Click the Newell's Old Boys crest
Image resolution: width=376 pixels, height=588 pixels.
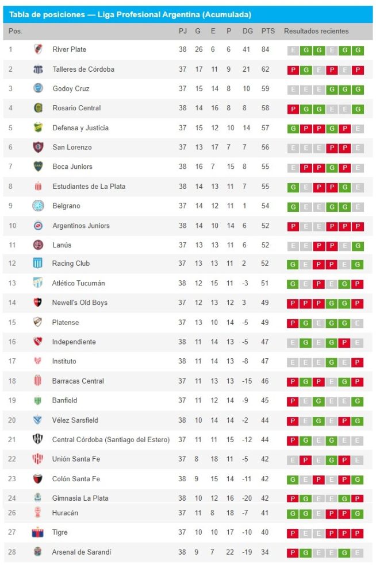[37, 302]
